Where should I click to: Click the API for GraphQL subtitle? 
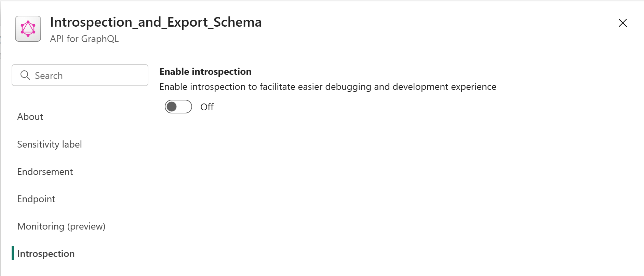(84, 39)
